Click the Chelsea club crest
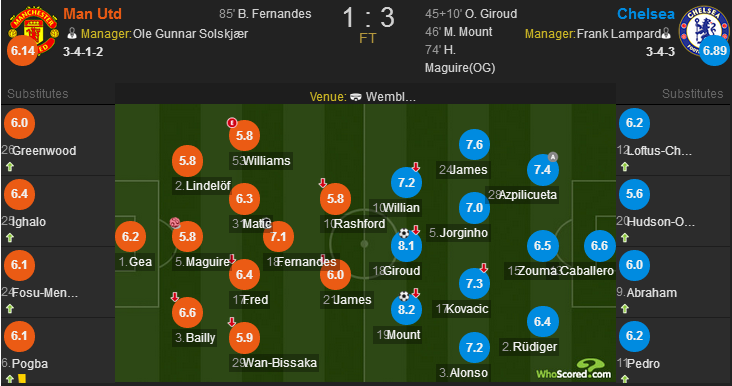732x386 pixels. click(704, 31)
